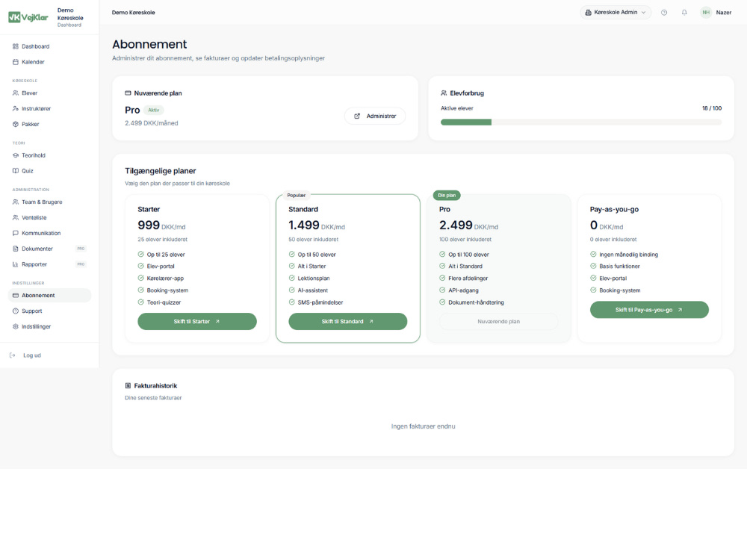Viewport: 747px width, 560px height.
Task: Click the Pay-as-you-go plan heading
Action: tap(614, 209)
